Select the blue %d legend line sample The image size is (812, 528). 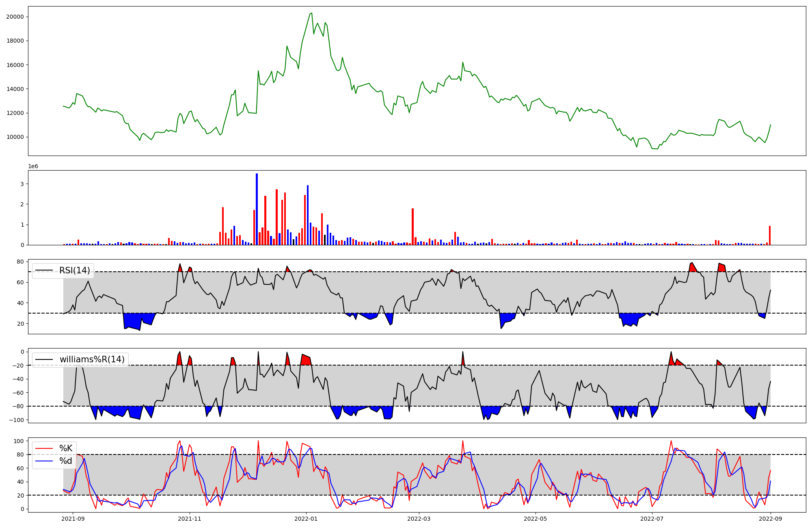click(x=44, y=461)
